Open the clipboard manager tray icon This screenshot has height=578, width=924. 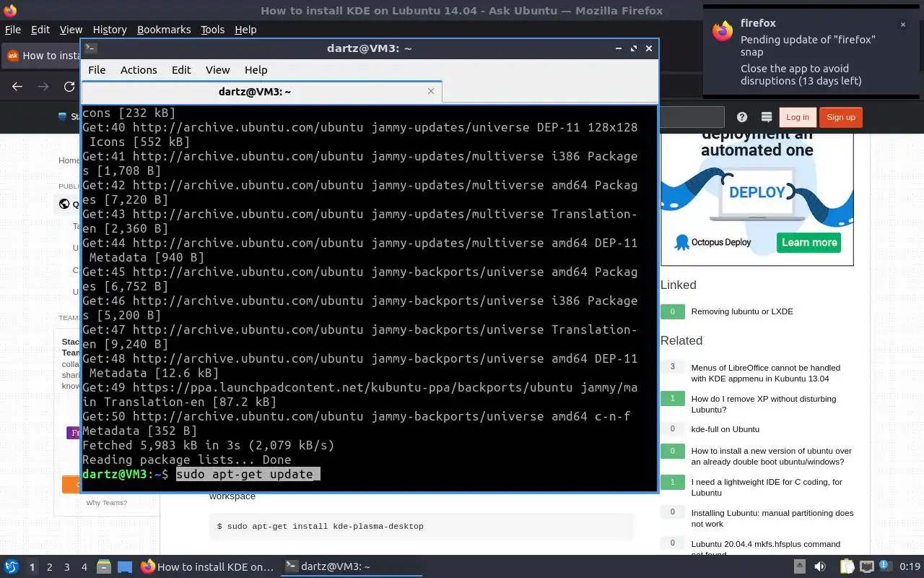[x=847, y=566]
